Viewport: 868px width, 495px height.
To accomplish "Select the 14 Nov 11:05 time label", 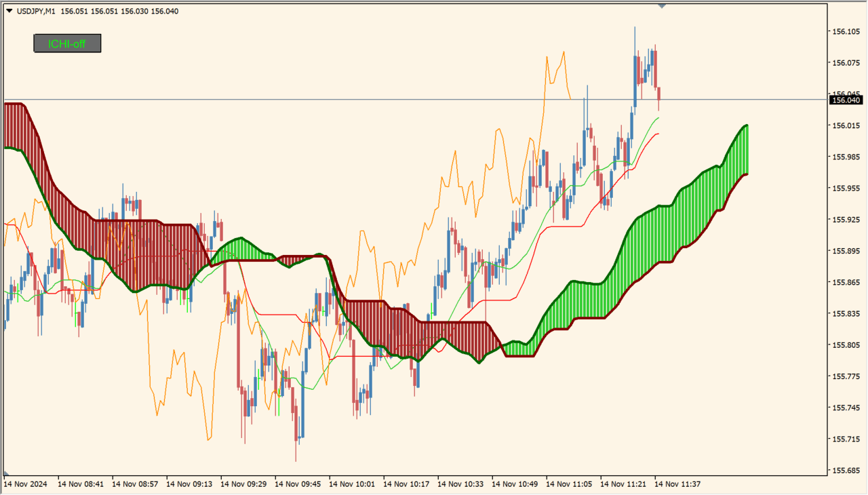I will click(x=569, y=484).
